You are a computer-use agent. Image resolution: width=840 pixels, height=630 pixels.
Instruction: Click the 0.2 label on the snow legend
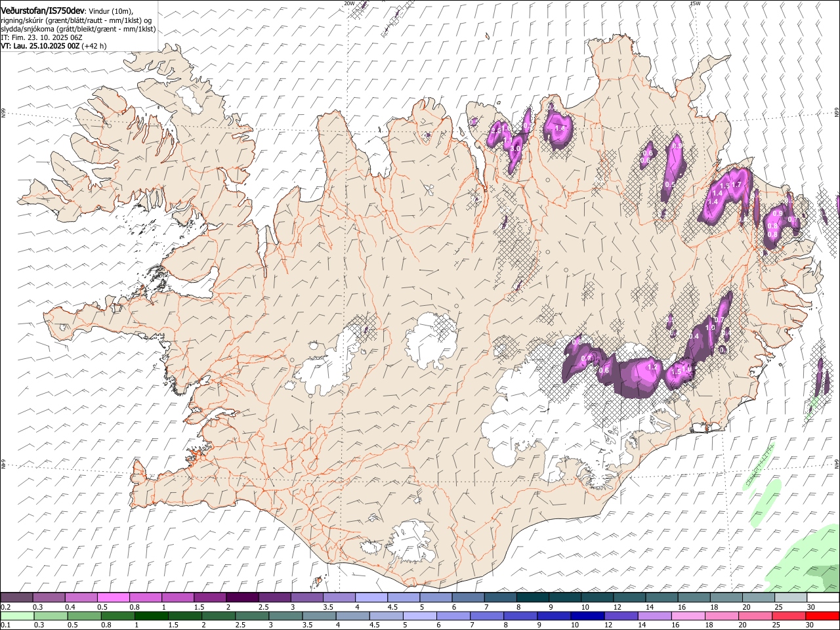(5, 607)
